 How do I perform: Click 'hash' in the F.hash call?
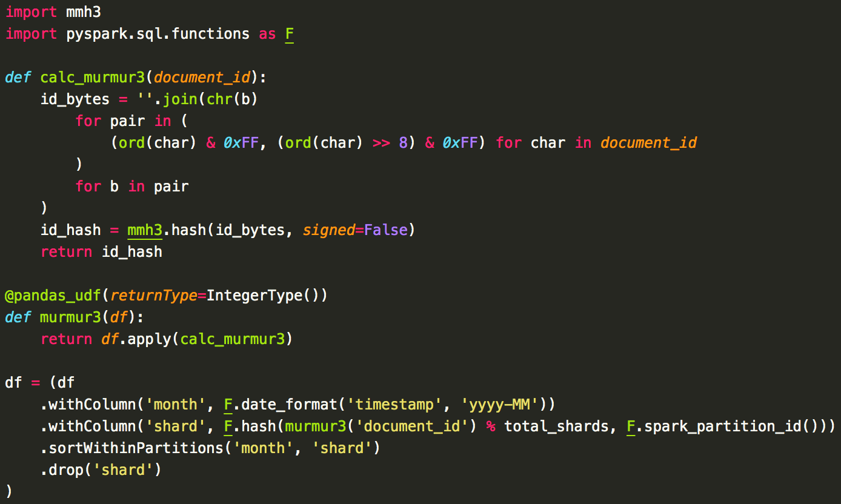pos(259,426)
